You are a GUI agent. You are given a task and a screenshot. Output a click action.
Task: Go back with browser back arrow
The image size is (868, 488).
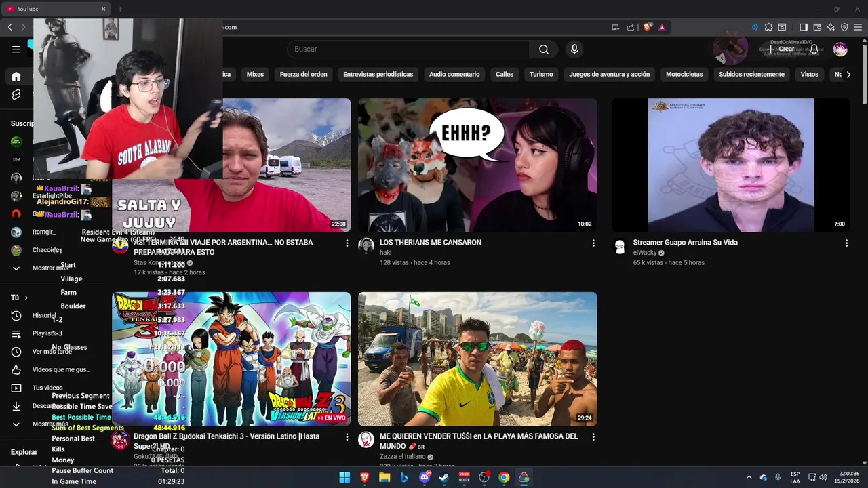click(x=9, y=27)
